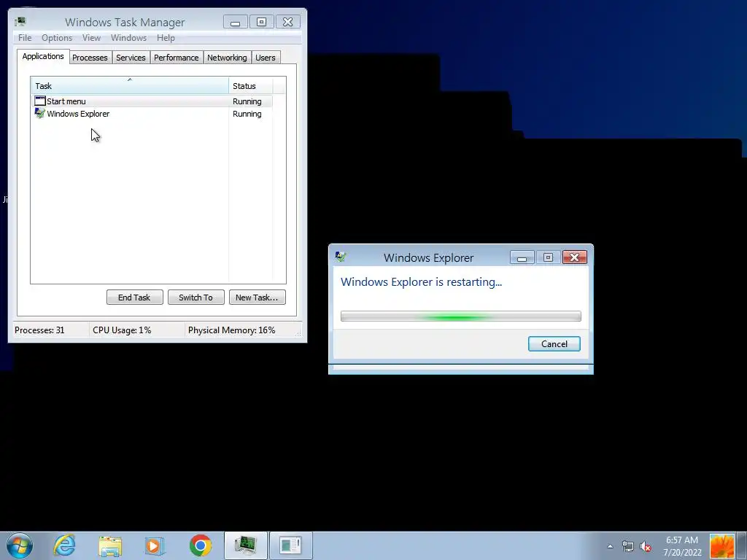Screen dimensions: 747x560
Task: Launch Windows Media Player from taskbar
Action: [x=154, y=545]
